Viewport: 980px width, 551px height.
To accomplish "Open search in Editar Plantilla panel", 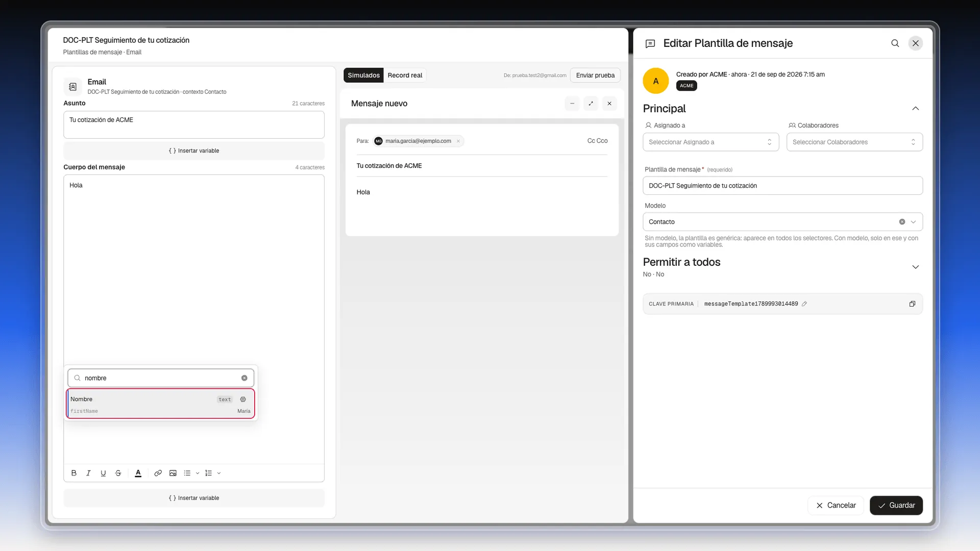I will 895,43.
